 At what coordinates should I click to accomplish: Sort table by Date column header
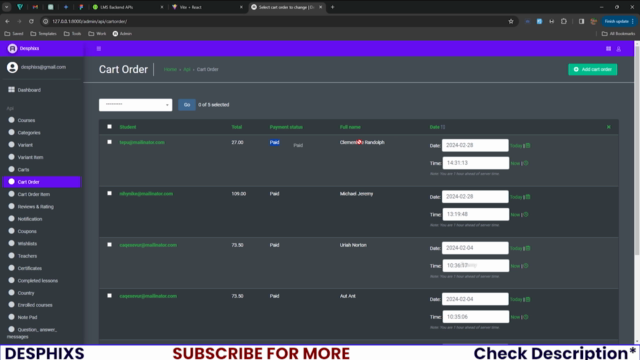(434, 127)
